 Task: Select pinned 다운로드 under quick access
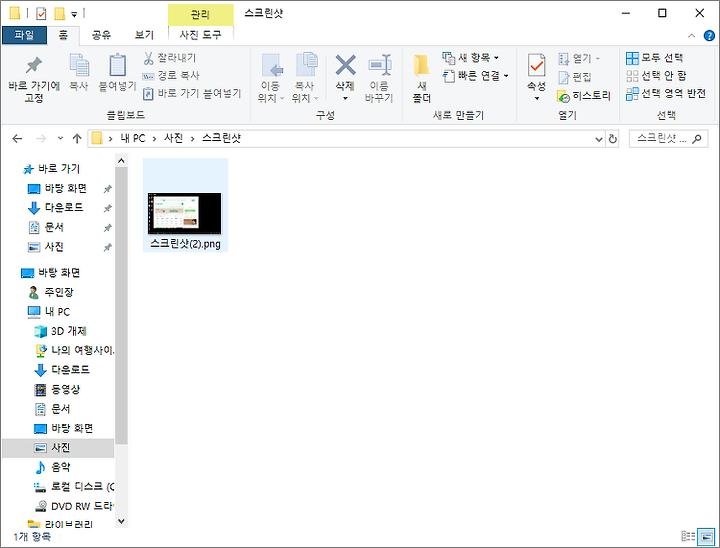[x=56, y=208]
